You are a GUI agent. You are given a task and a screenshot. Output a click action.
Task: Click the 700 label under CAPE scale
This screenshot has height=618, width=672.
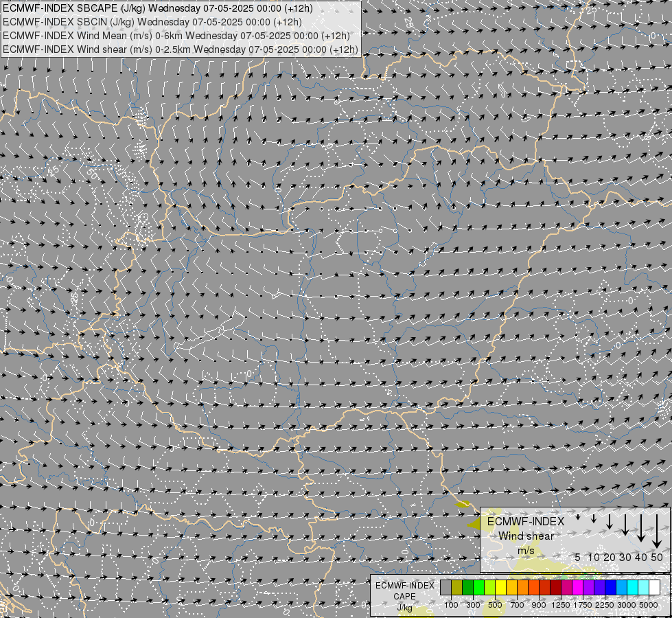[518, 605]
